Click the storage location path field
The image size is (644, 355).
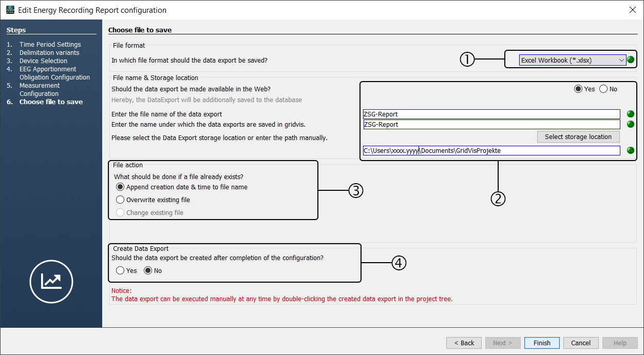[x=491, y=151]
